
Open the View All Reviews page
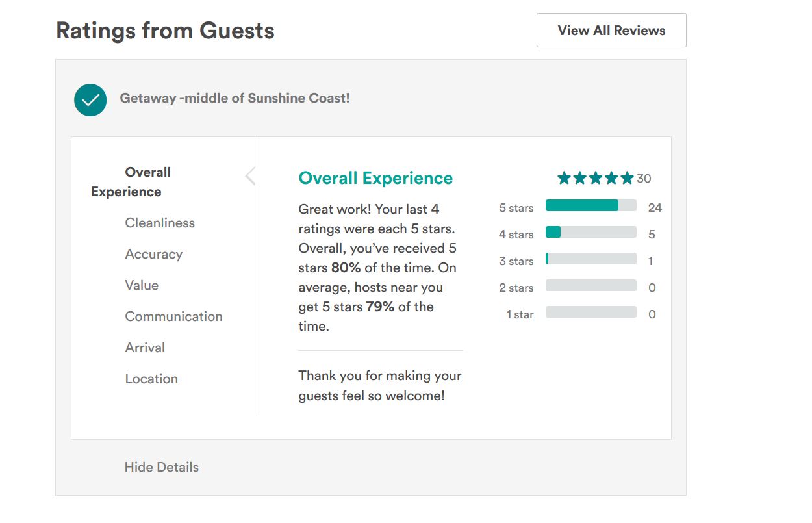611,31
